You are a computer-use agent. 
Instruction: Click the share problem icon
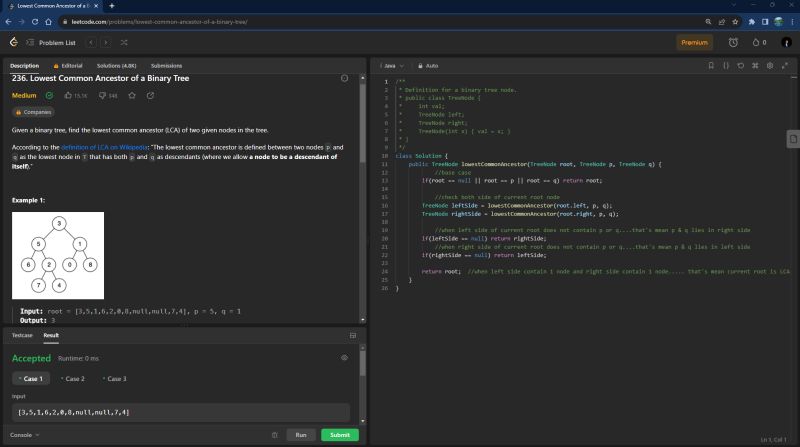150,95
